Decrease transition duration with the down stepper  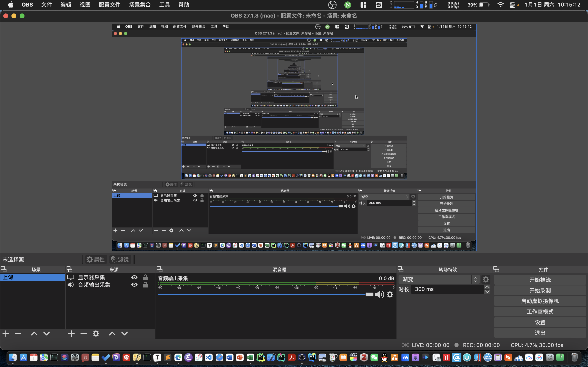pyautogui.click(x=487, y=292)
